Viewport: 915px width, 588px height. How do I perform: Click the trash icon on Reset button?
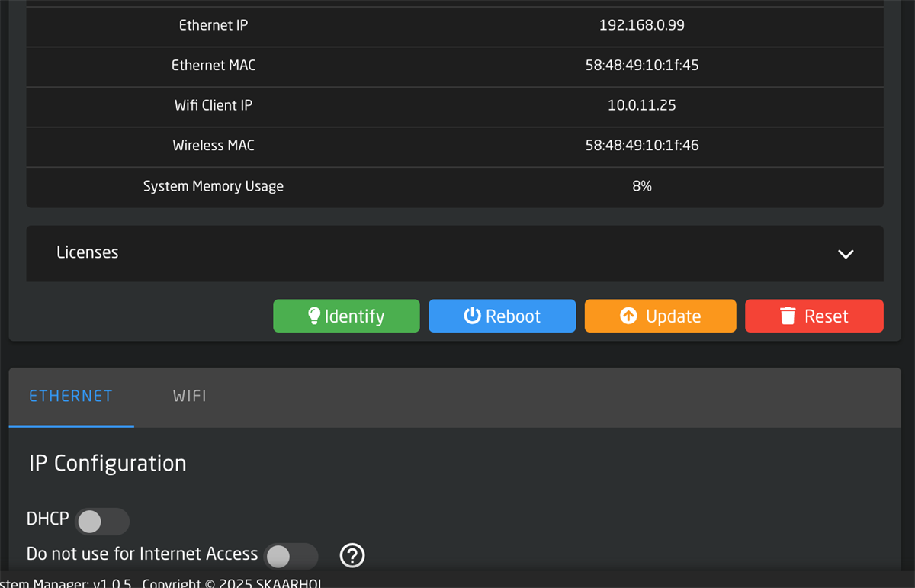click(787, 315)
